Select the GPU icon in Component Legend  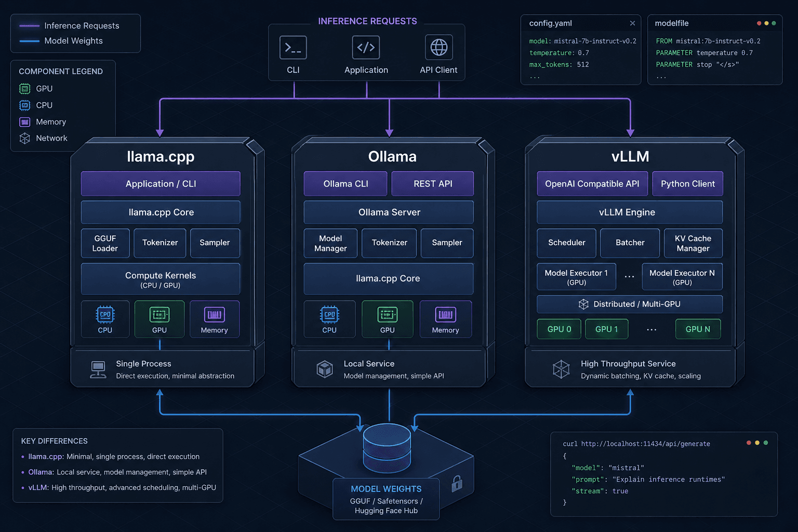coord(24,89)
